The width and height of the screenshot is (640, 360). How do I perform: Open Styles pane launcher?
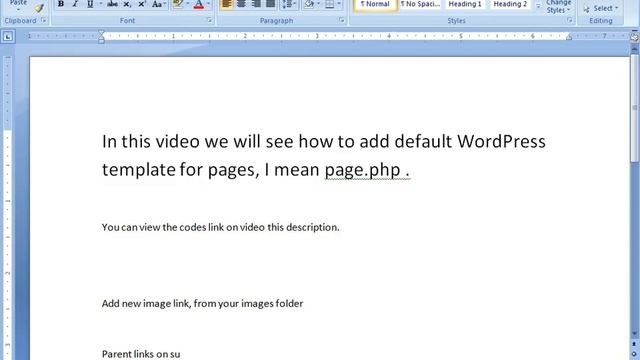(x=569, y=20)
